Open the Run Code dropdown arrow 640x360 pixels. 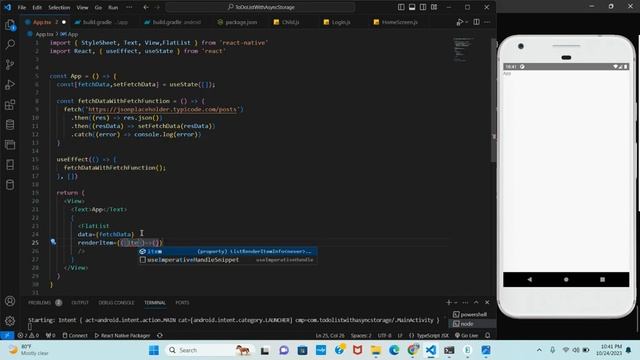(467, 22)
